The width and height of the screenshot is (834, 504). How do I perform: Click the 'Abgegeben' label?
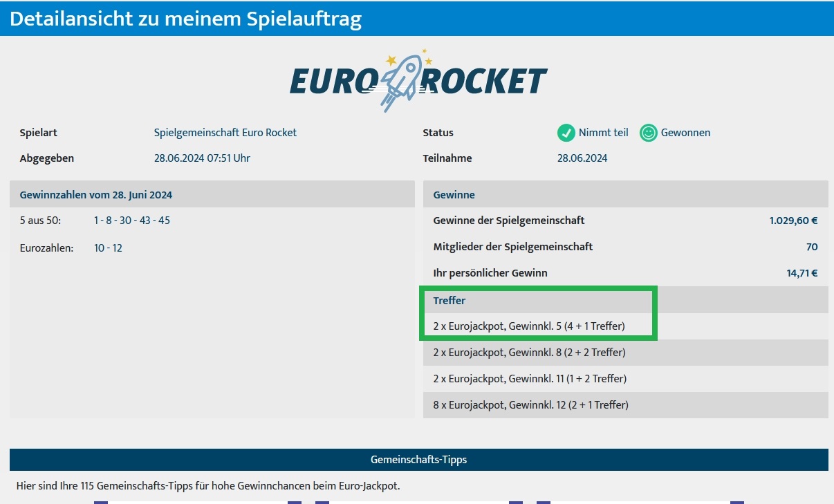[47, 158]
